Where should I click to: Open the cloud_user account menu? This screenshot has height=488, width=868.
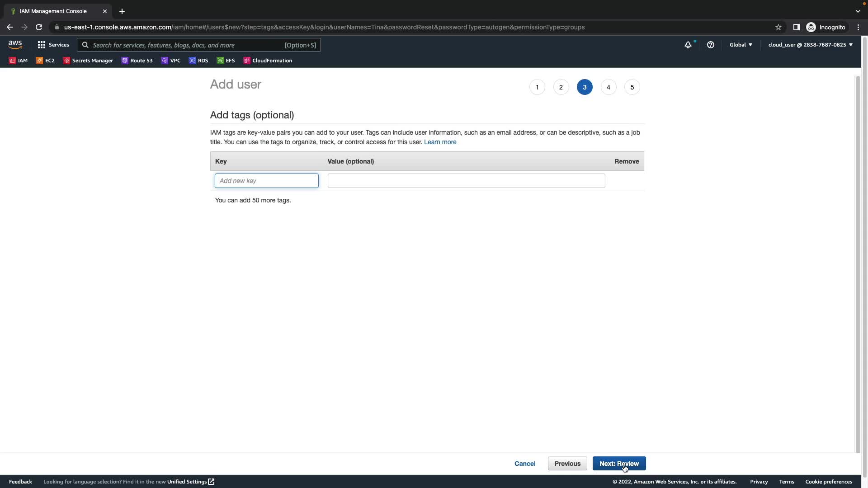(810, 45)
